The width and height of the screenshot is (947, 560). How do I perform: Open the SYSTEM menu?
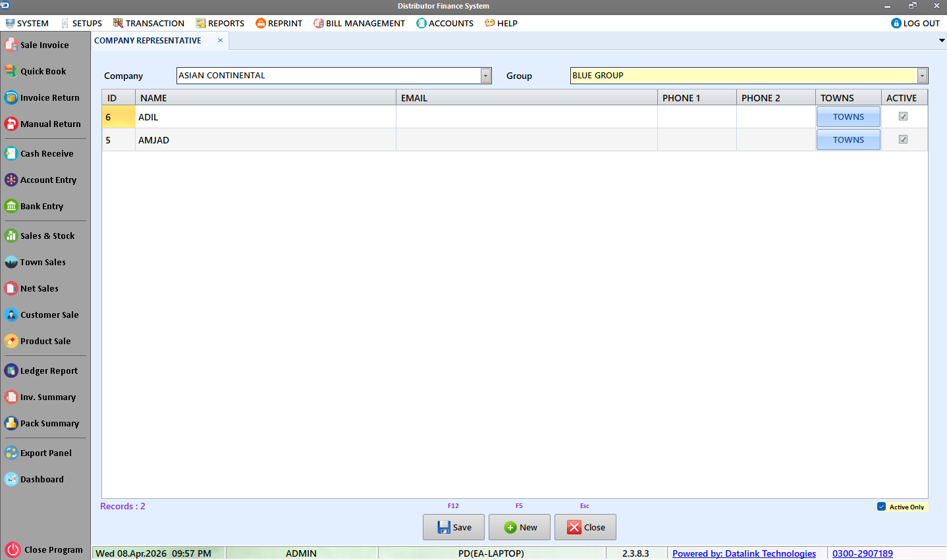pyautogui.click(x=27, y=23)
